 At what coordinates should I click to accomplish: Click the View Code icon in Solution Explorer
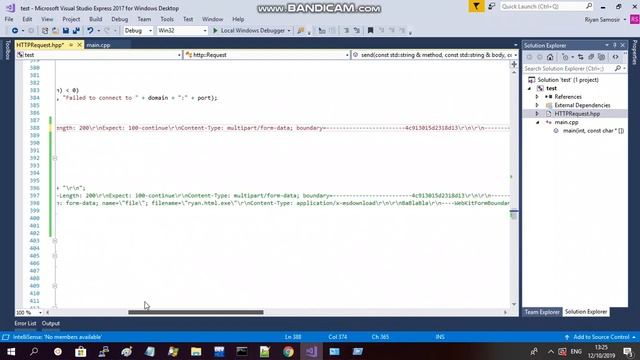616,57
